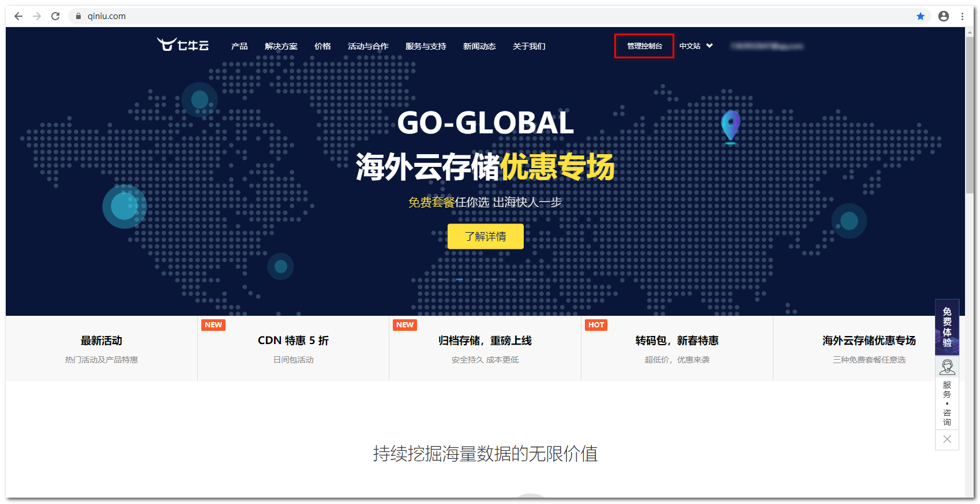The height and width of the screenshot is (504, 980).
Task: Click the blurred account email
Action: pyautogui.click(x=767, y=46)
